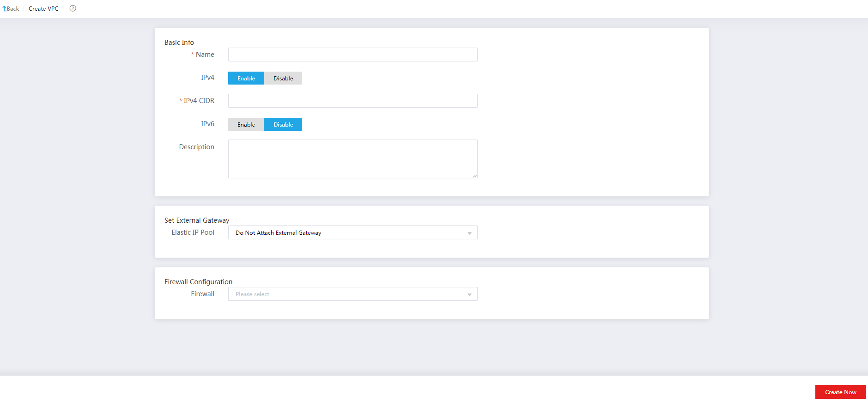The height and width of the screenshot is (402, 868).
Task: Click into the IPv4 CIDR field
Action: [x=352, y=101]
